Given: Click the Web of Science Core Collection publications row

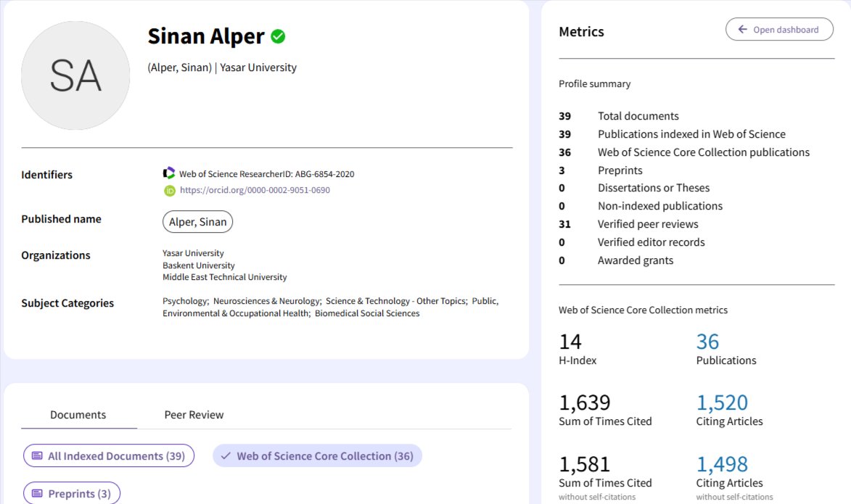Looking at the screenshot, I should [x=684, y=152].
